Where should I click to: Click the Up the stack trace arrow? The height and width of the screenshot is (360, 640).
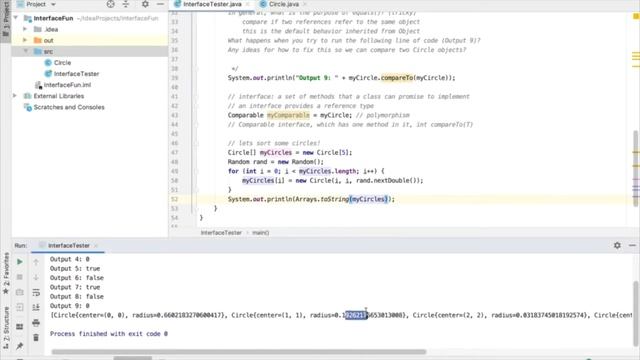point(36,262)
